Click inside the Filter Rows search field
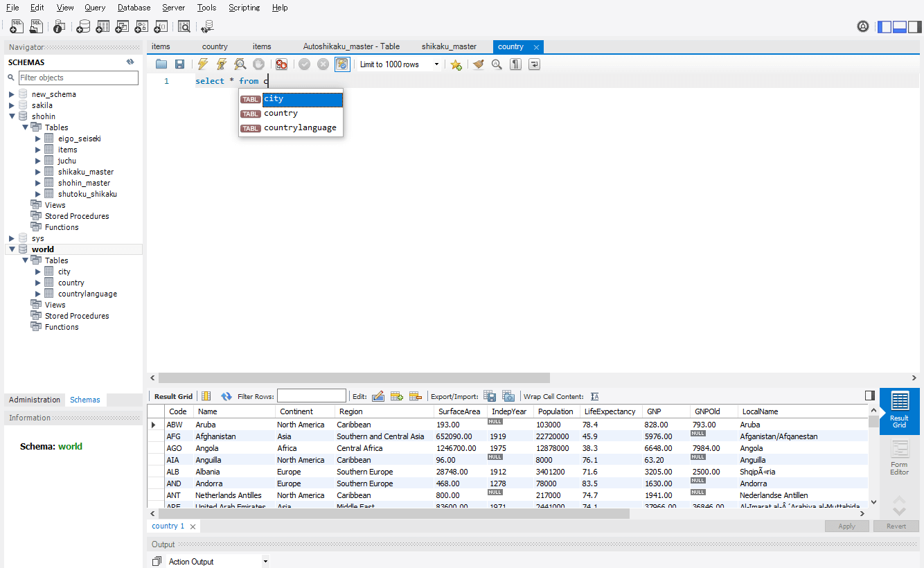 [312, 396]
